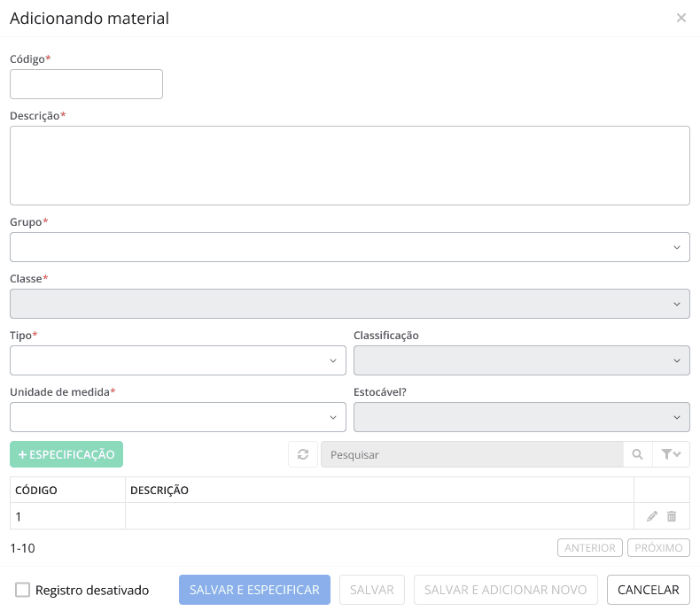The width and height of the screenshot is (700, 611).
Task: Click the CANCELAR button
Action: [648, 590]
